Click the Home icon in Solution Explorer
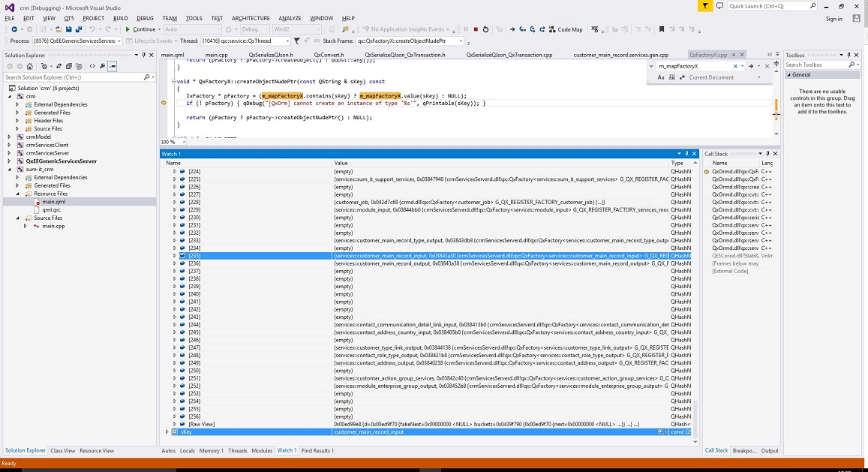This screenshot has height=472, width=868. pyautogui.click(x=32, y=66)
